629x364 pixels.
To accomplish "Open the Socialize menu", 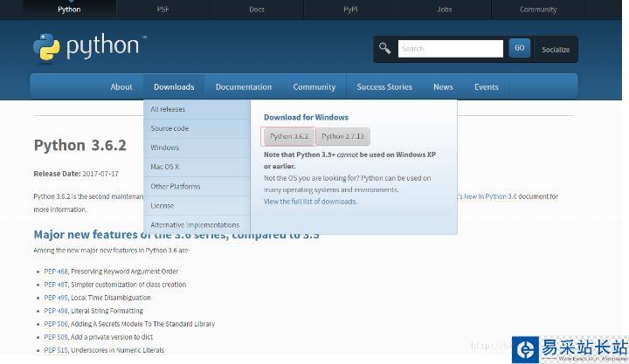I will [556, 50].
